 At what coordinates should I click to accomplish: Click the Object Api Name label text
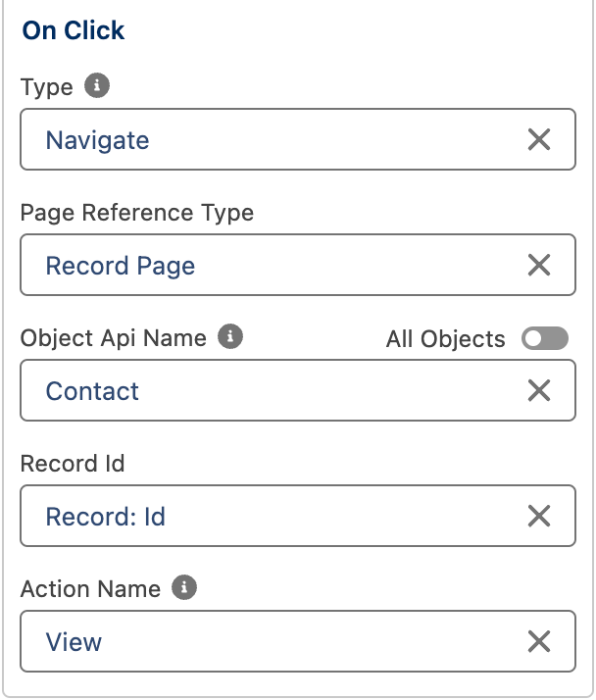click(113, 338)
